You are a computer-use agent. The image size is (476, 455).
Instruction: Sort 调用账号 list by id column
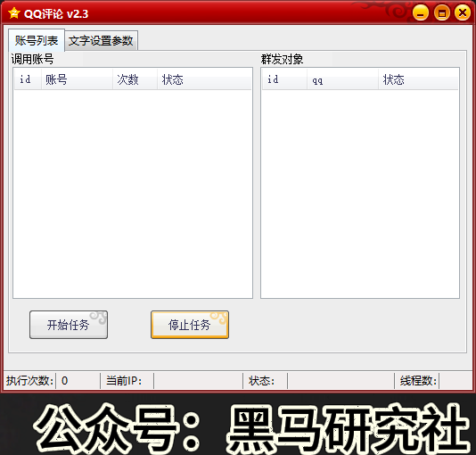click(28, 79)
